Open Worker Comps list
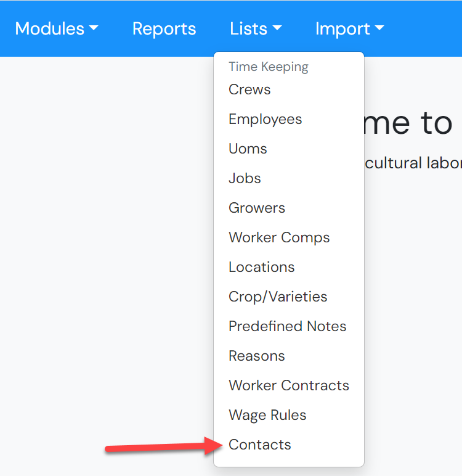Screen dimensions: 462x476 (289, 237)
